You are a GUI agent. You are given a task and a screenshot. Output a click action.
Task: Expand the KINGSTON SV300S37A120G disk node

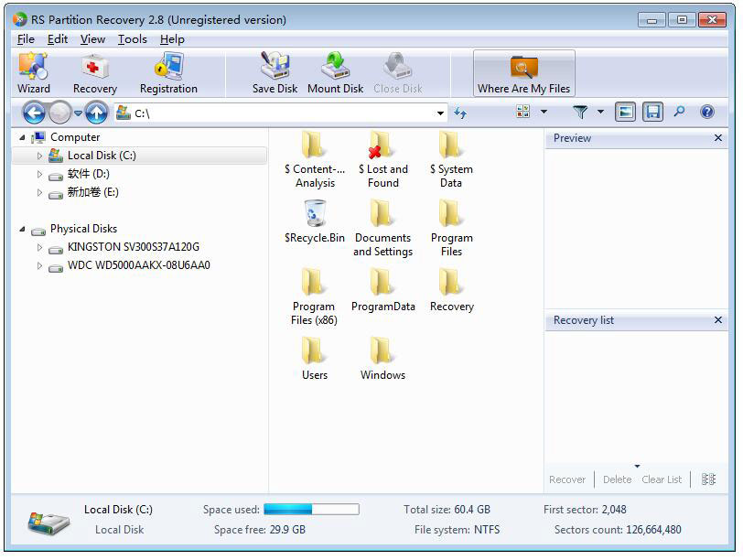coord(39,247)
